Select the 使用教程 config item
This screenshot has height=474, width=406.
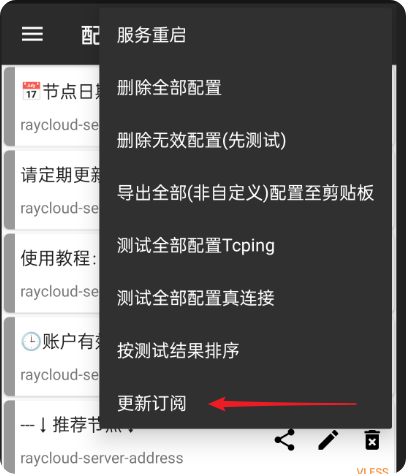(52, 273)
